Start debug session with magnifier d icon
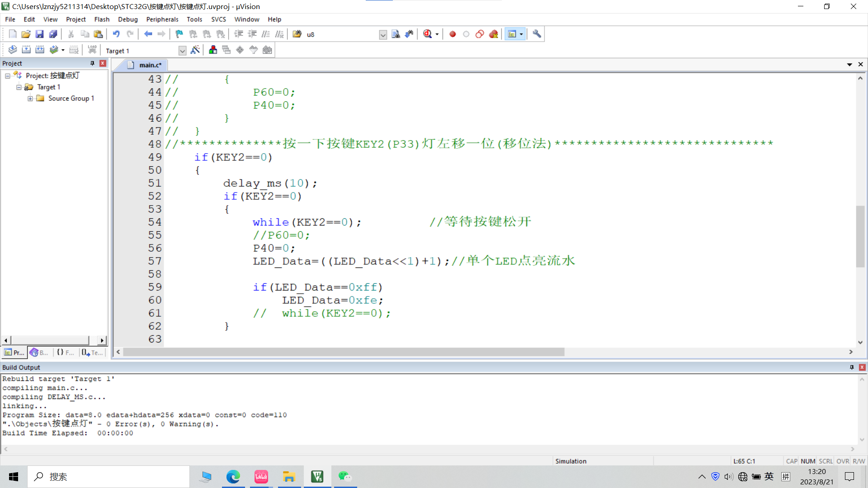 (428, 34)
